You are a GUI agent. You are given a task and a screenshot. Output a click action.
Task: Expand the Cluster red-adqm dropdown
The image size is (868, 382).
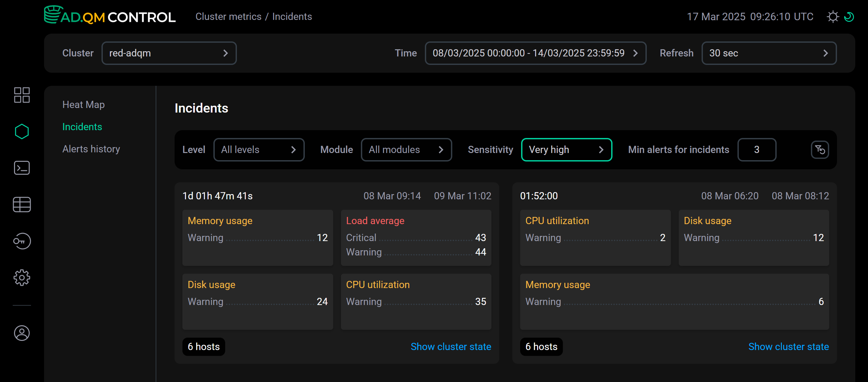point(169,53)
